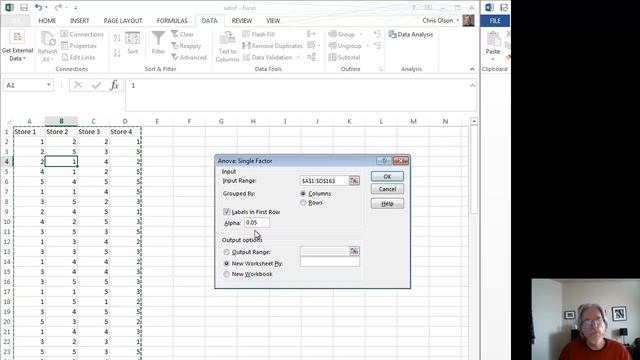Image resolution: width=640 pixels, height=360 pixels.
Task: Open Get External Data dropdown arrow
Action: [x=24, y=59]
